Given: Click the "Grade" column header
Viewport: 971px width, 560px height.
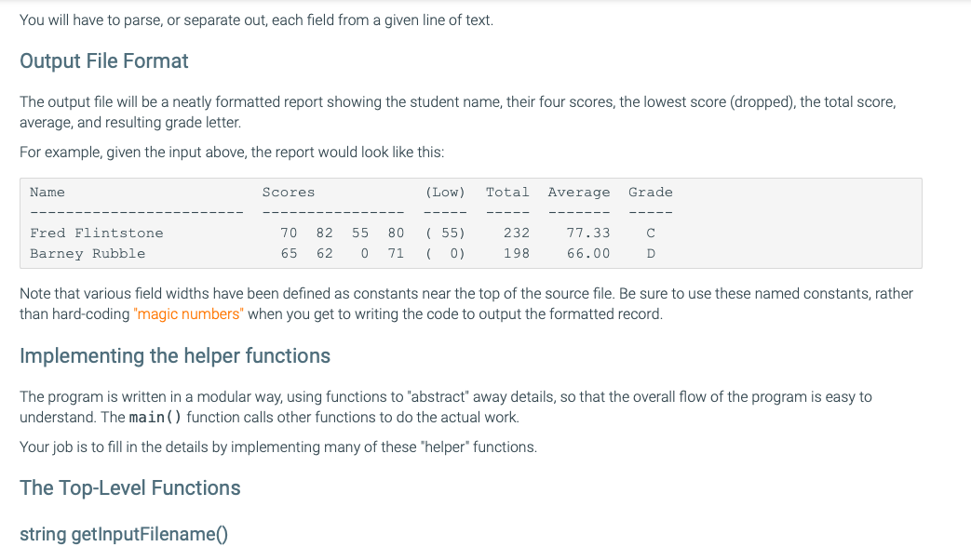Looking at the screenshot, I should [x=650, y=192].
